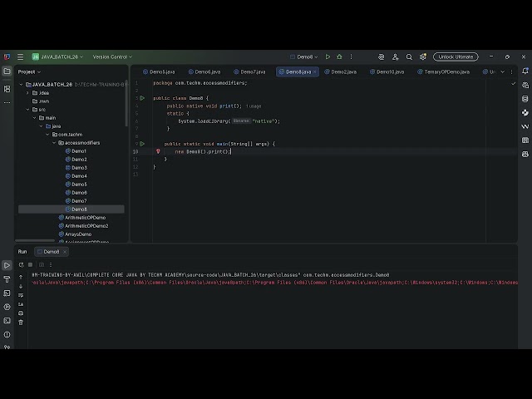The width and height of the screenshot is (532, 399).
Task: Open Search Everywhere magnifier
Action: click(409, 57)
